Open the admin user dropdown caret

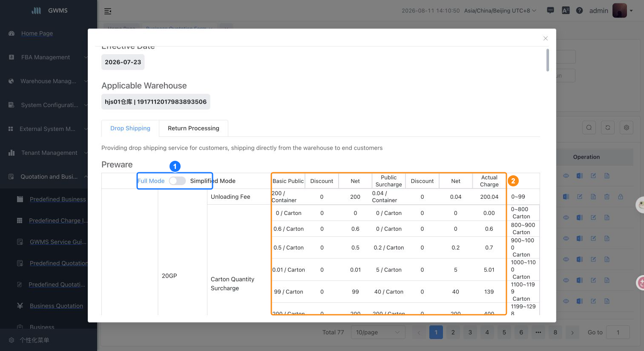(x=631, y=11)
